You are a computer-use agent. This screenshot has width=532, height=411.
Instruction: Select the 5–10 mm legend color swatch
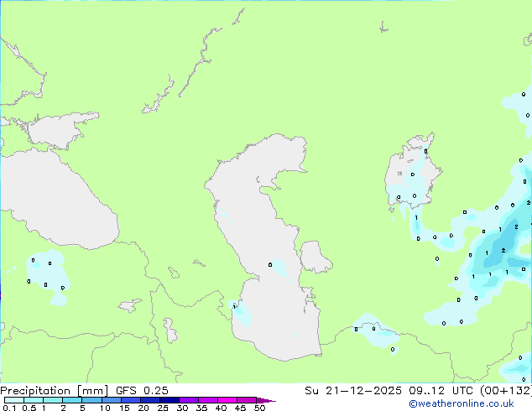pos(91,400)
